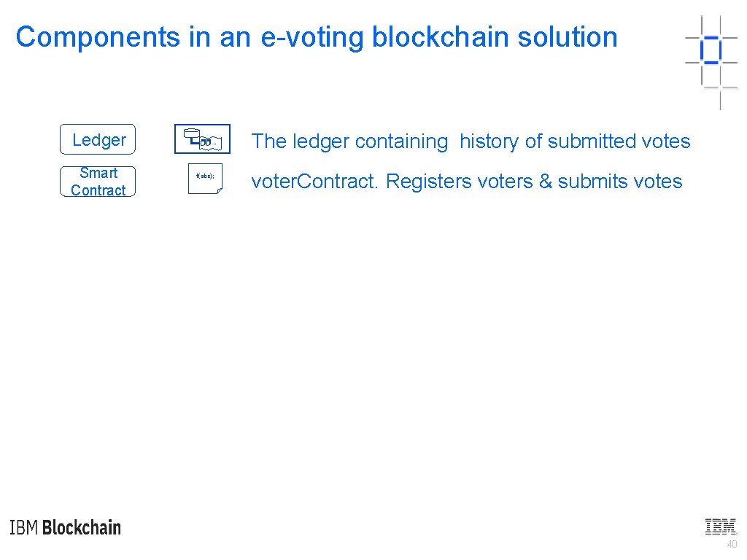The image size is (747, 560).
Task: Click the word "e-voting" in the title
Action: pos(312,37)
